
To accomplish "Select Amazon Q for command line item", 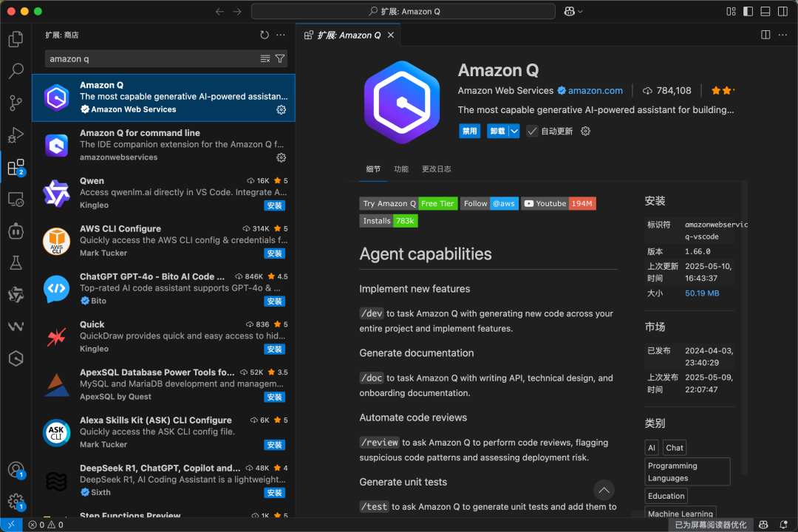I will click(x=163, y=145).
